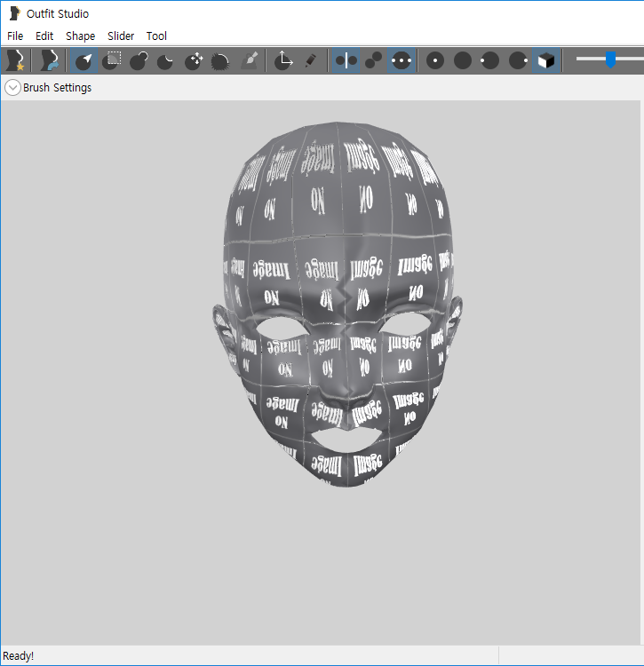Select the Mask brush tool

pyautogui.click(x=112, y=60)
